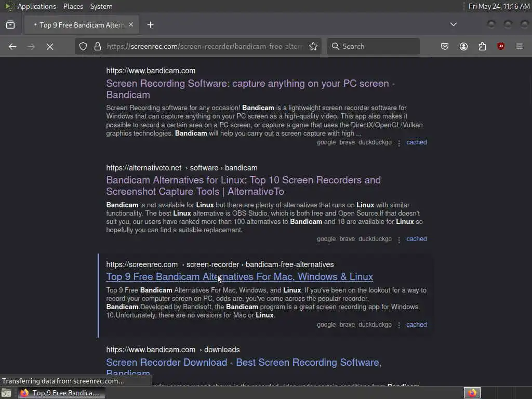Open Screen Recording Software Bandicam result
The image size is (532, 399).
click(250, 89)
